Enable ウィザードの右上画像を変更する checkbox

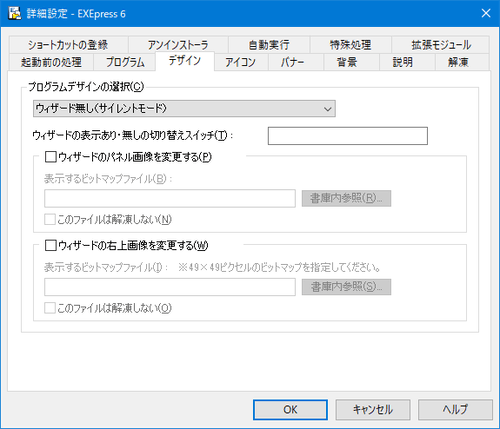click(x=51, y=246)
